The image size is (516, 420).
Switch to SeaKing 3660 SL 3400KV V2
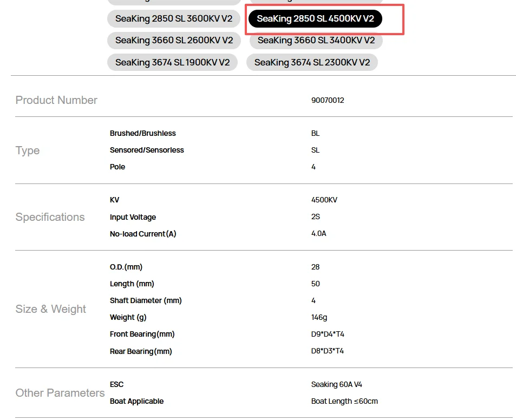pos(316,41)
